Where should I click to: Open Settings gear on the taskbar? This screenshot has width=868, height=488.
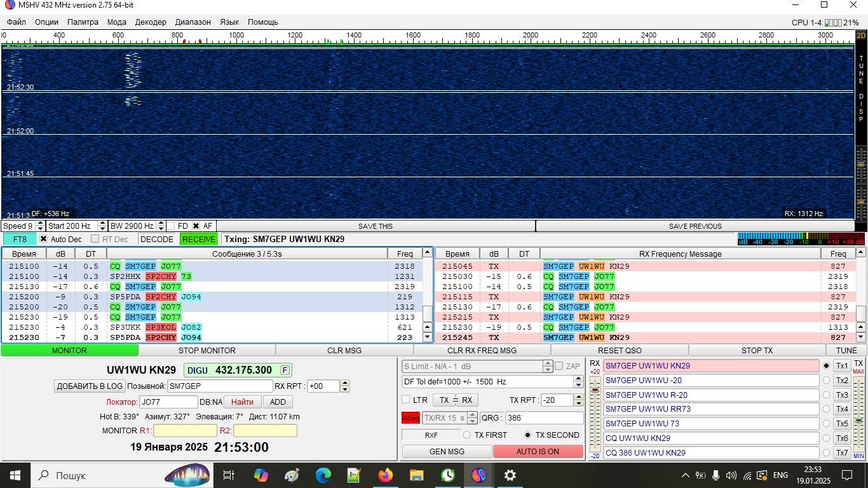pos(510,475)
